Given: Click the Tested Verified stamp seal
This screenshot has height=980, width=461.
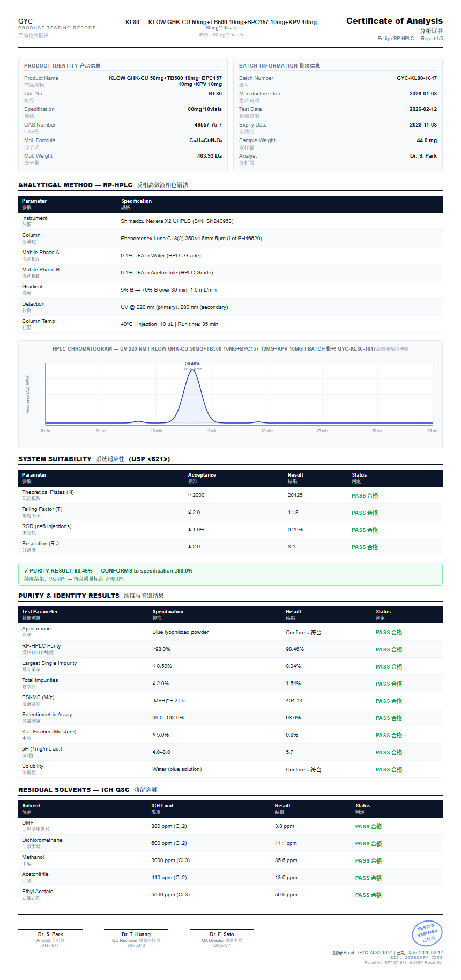Looking at the screenshot, I should [427, 933].
